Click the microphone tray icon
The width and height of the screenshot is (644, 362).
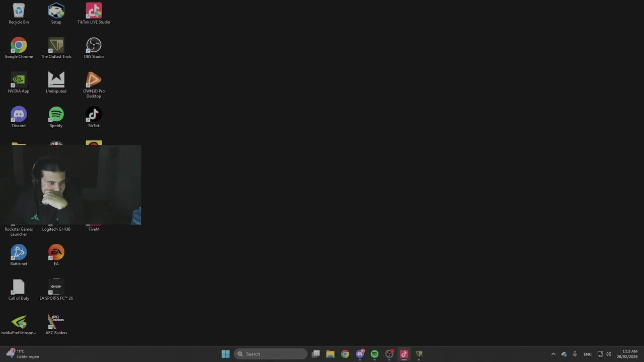click(575, 354)
